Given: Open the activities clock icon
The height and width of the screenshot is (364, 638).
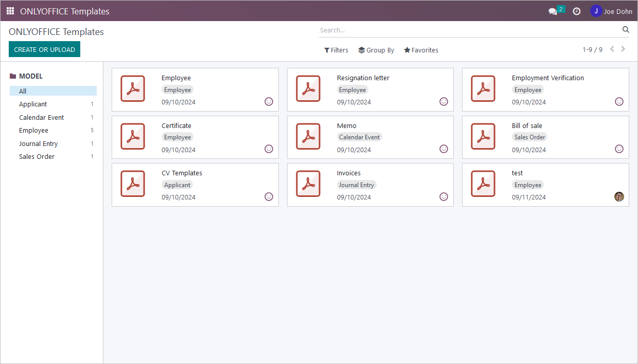Looking at the screenshot, I should pos(576,11).
